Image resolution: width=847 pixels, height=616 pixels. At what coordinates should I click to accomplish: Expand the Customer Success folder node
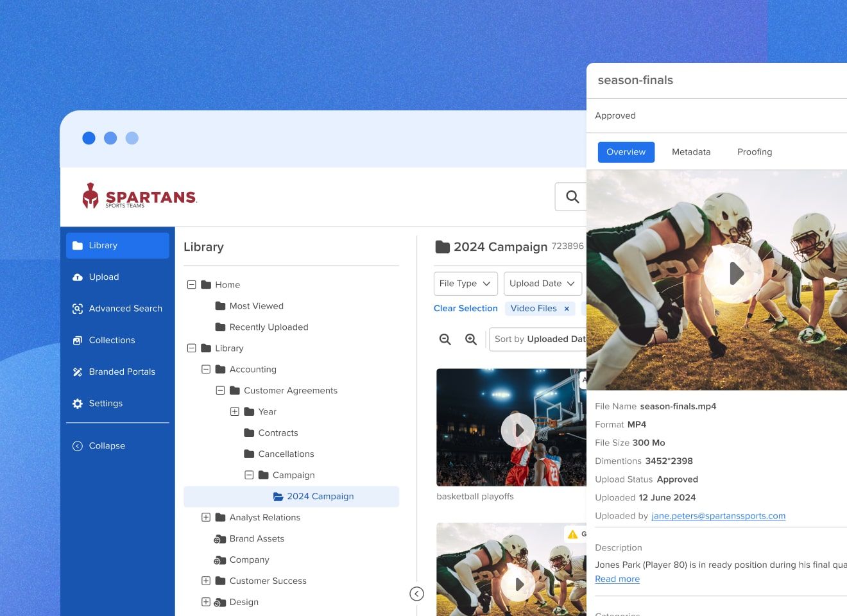(x=206, y=581)
